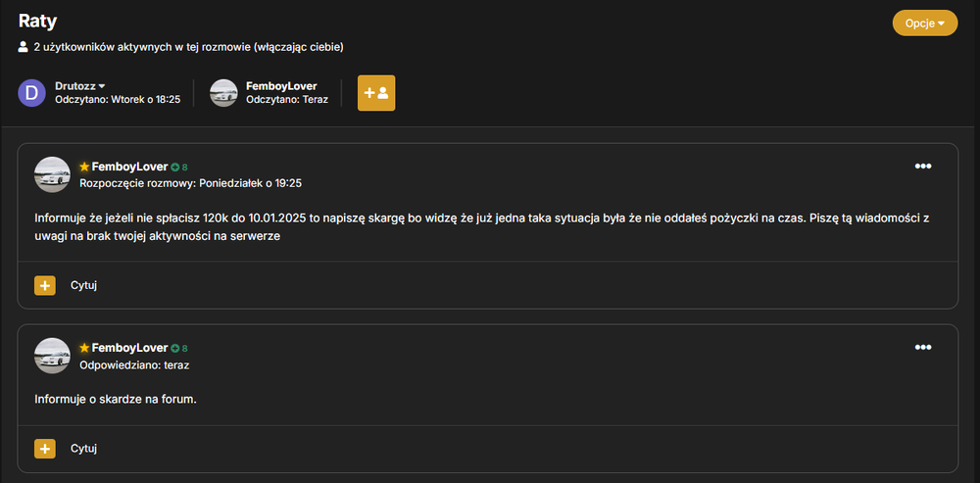Click the 'Raty' conversation title
Image resolution: width=980 pixels, height=483 pixels.
(x=38, y=22)
